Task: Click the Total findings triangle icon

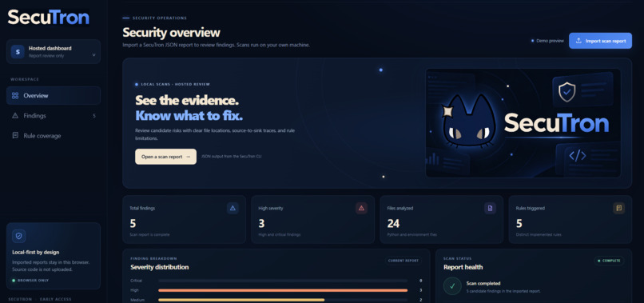Action: (x=233, y=208)
